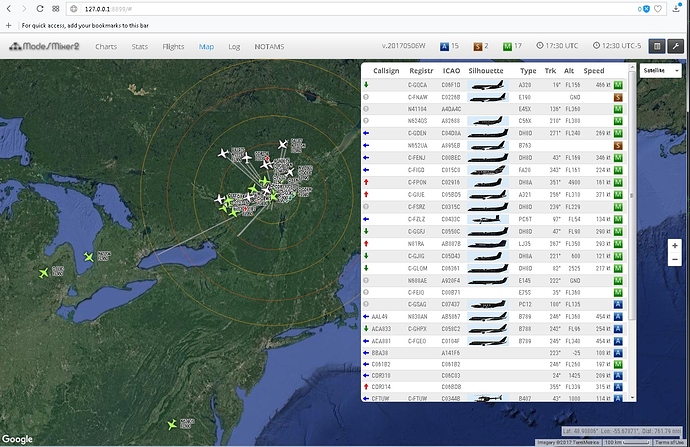Click the grid icon beside the clock
The height and width of the screenshot is (447, 690).
click(x=657, y=46)
